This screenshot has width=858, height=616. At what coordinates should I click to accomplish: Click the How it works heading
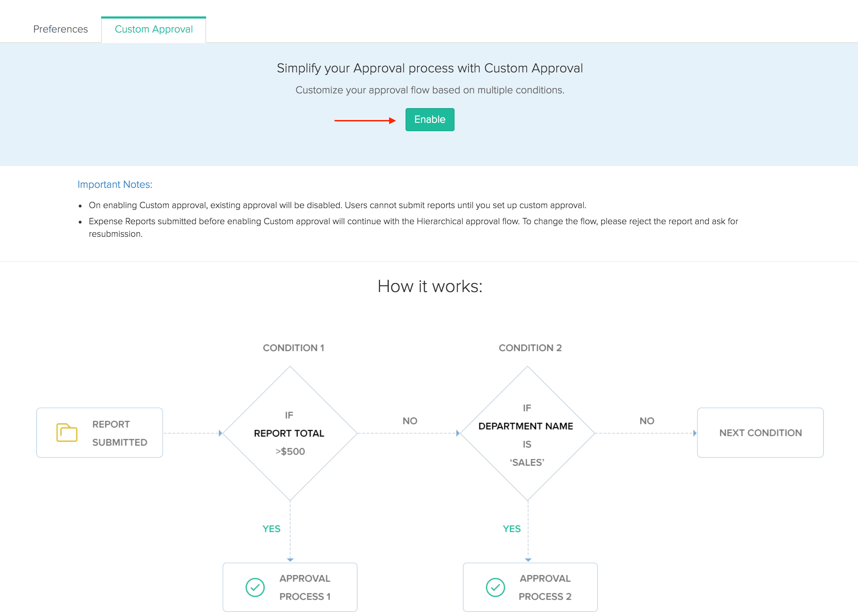tap(429, 286)
